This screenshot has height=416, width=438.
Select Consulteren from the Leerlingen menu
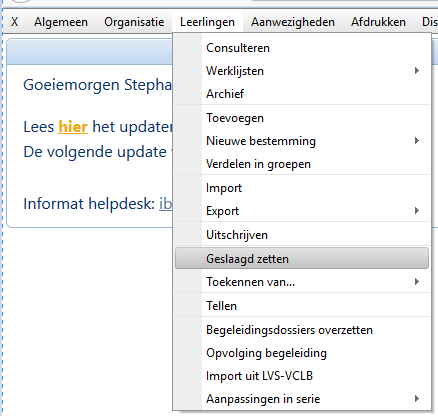(302, 48)
